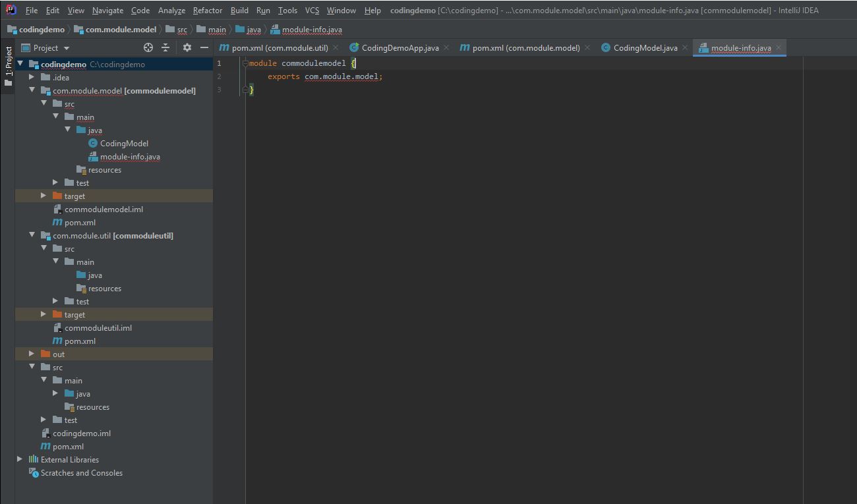Image resolution: width=857 pixels, height=504 pixels.
Task: Select codingdemo.iml file
Action: click(76, 433)
